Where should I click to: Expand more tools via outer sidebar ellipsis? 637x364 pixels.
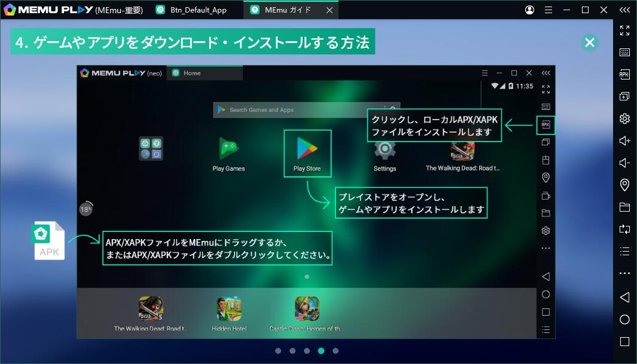pyautogui.click(x=624, y=273)
